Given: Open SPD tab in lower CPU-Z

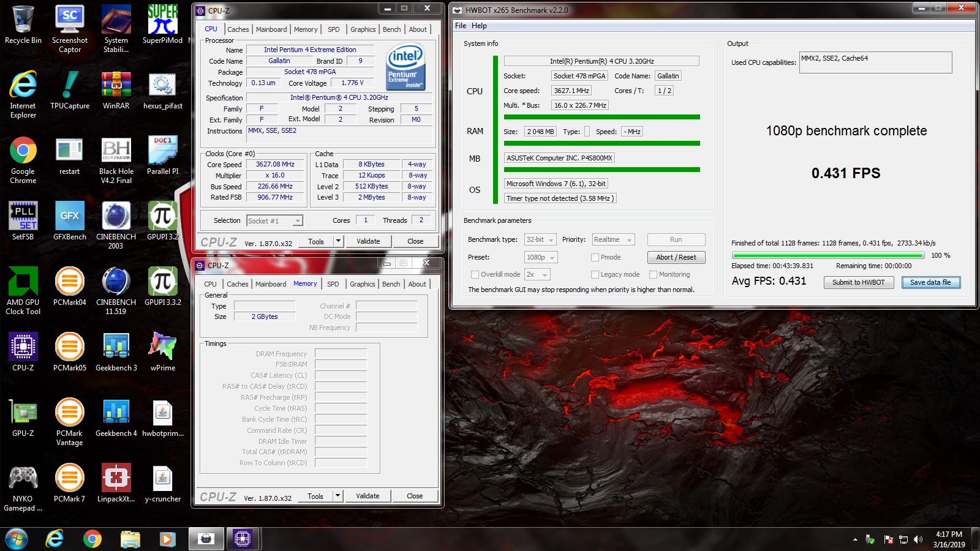Looking at the screenshot, I should 333,284.
